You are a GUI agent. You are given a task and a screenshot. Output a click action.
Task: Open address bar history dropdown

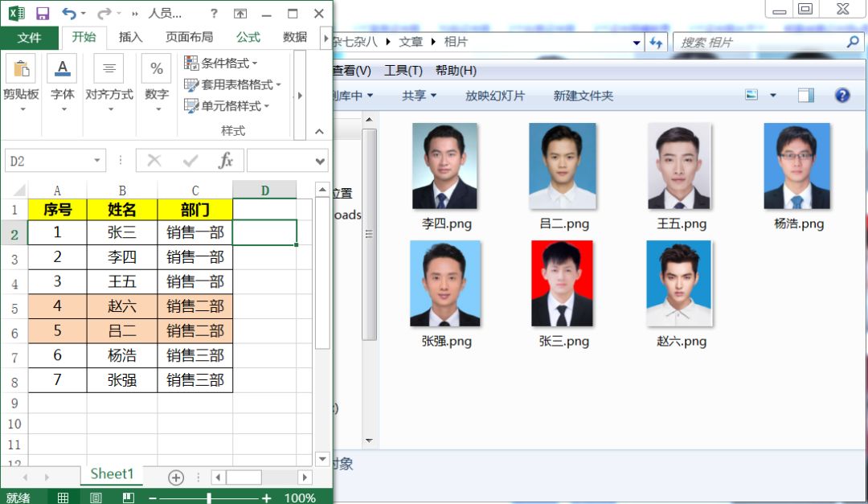637,43
